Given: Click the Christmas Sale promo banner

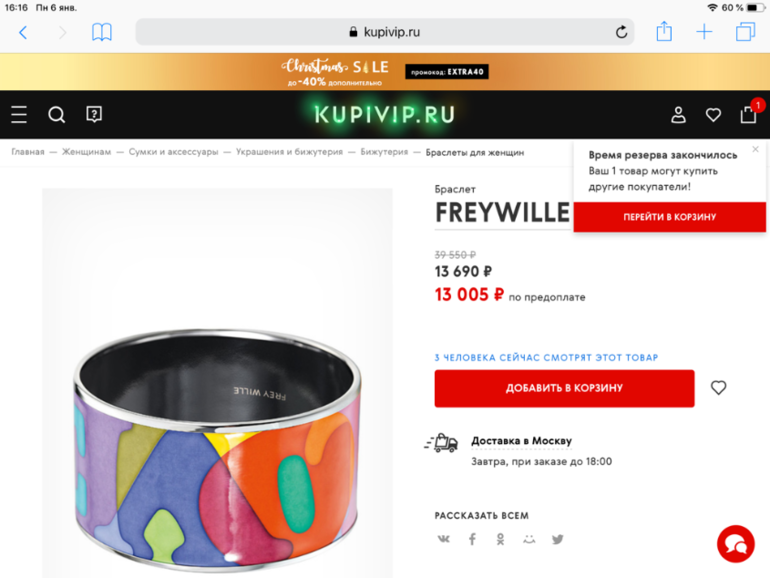Looking at the screenshot, I should coord(385,72).
